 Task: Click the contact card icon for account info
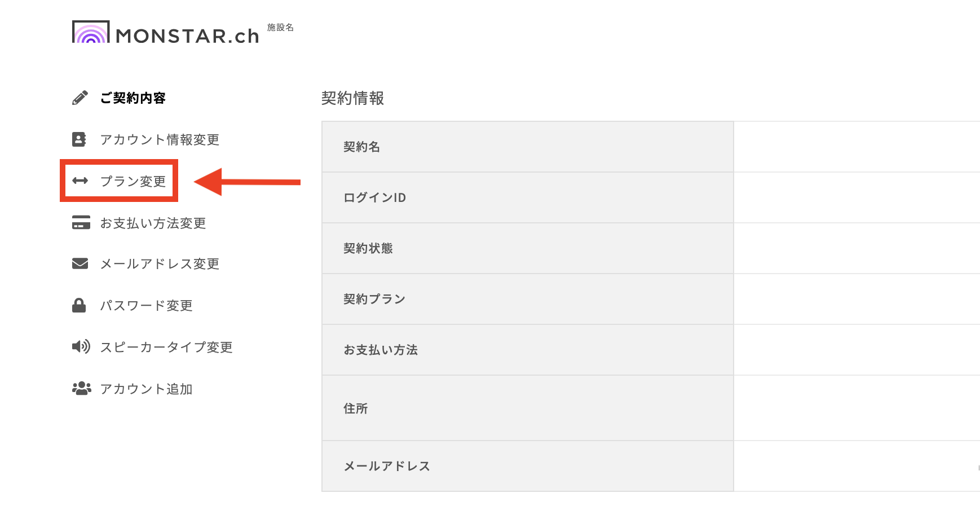(x=80, y=139)
